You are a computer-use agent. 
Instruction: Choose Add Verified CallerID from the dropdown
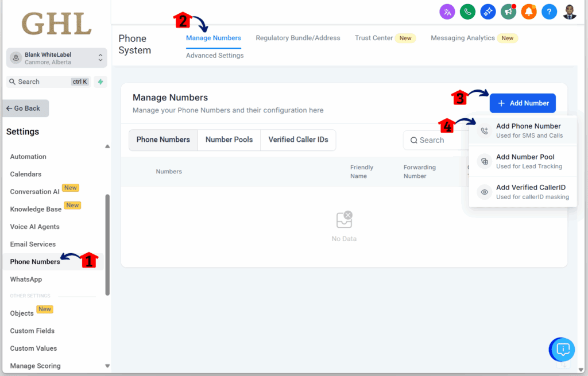tap(523, 192)
